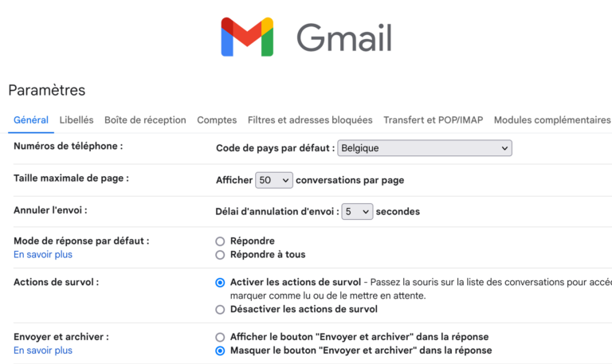
Task: Open the 5 secondes cancel delay dropdown
Action: click(357, 211)
